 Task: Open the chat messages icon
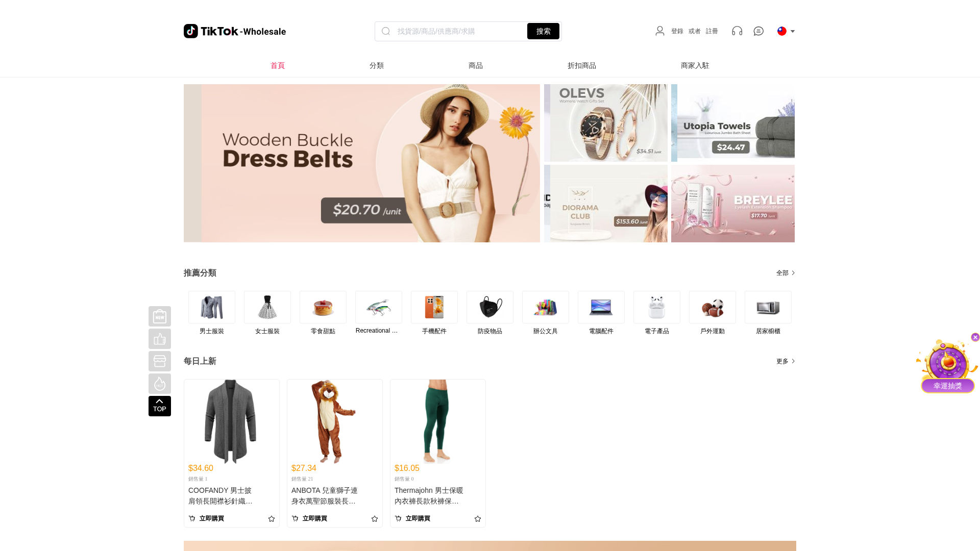coord(758,31)
